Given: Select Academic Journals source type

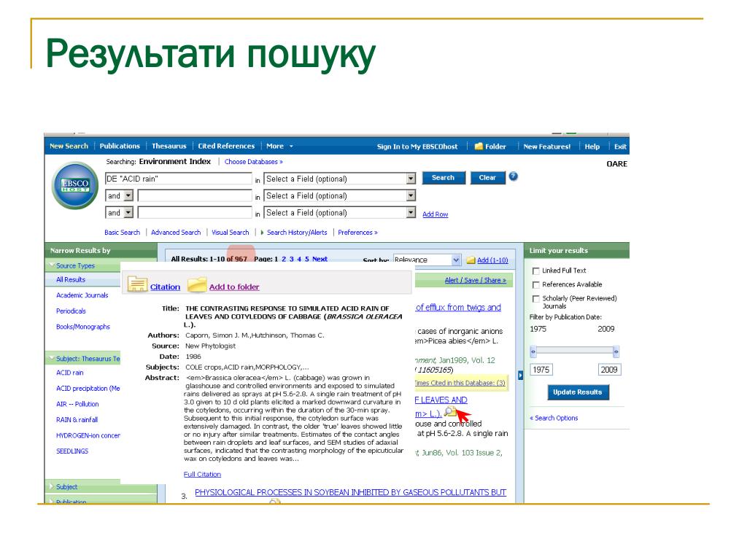Looking at the screenshot, I should pos(82,295).
